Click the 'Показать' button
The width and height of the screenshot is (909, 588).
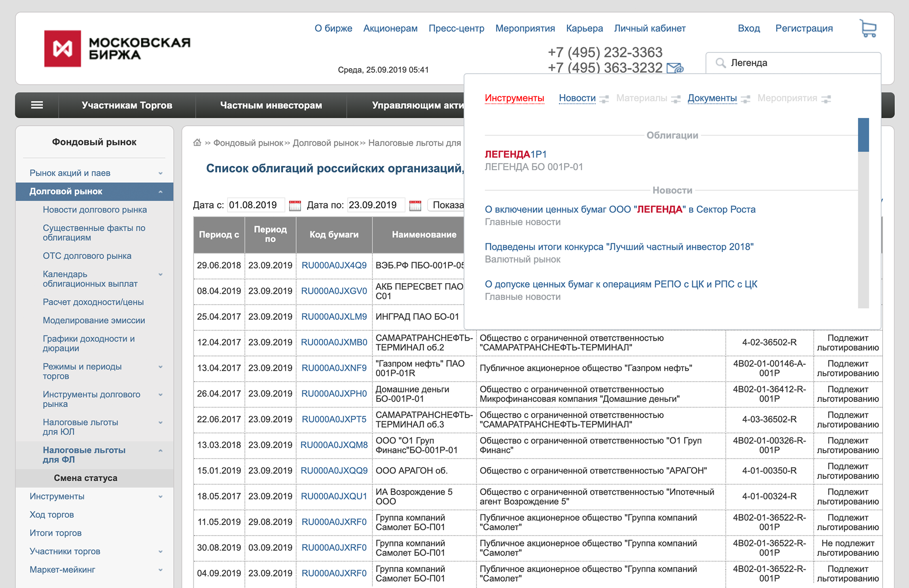pyautogui.click(x=447, y=205)
